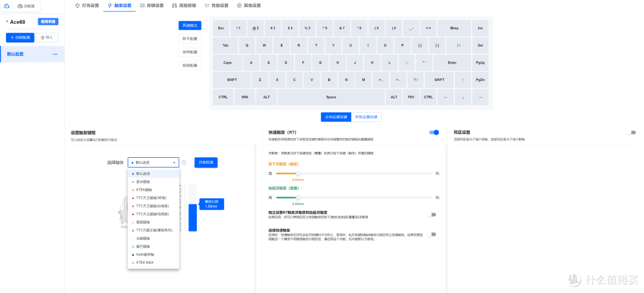Click the Tab key on keyboard

(225, 45)
